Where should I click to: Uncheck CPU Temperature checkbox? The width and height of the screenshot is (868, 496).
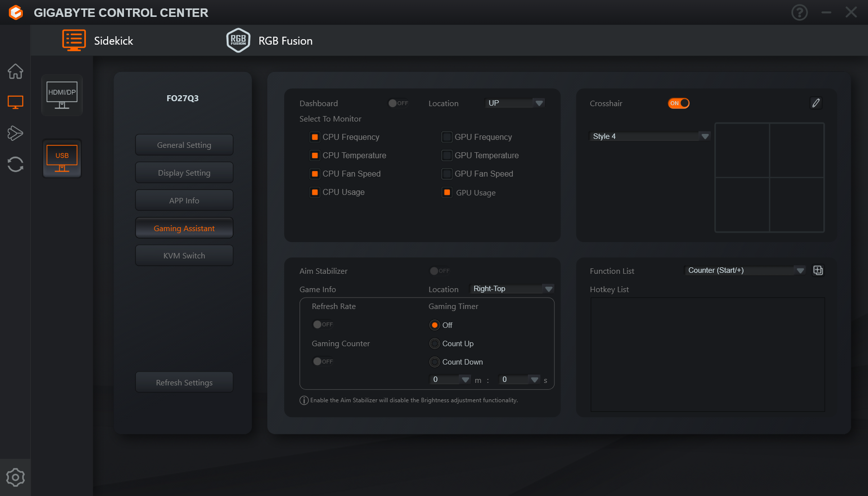click(x=315, y=155)
